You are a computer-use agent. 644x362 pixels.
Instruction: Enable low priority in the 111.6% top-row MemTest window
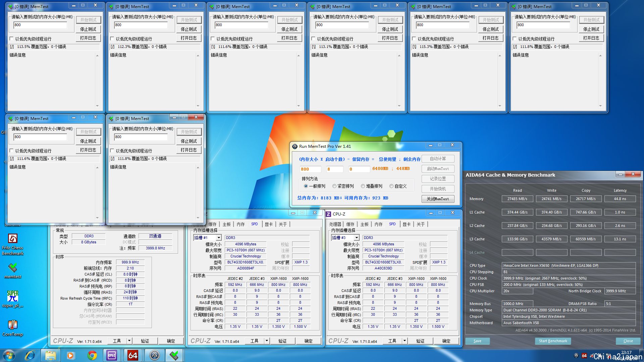(213, 39)
